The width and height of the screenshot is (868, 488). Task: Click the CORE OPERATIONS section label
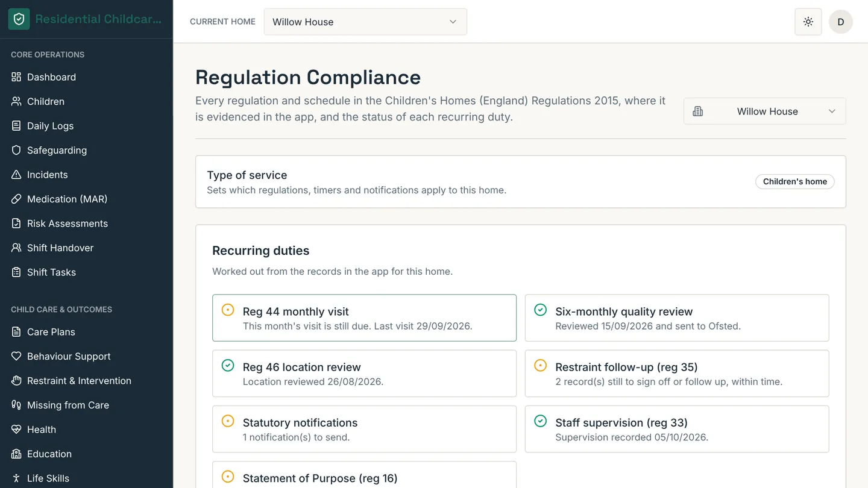point(48,55)
